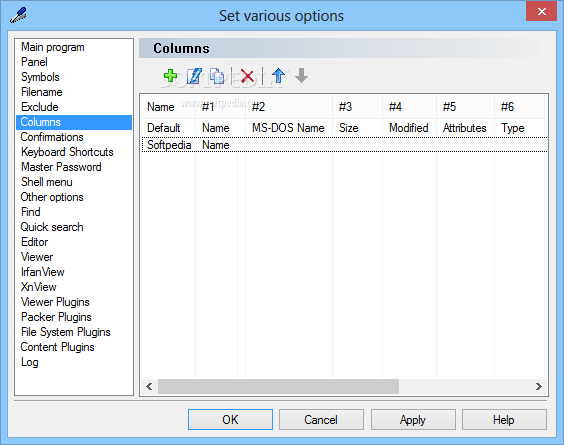Screen dimensions: 564x445
Task: Select the Default column set row
Action: 344,128
